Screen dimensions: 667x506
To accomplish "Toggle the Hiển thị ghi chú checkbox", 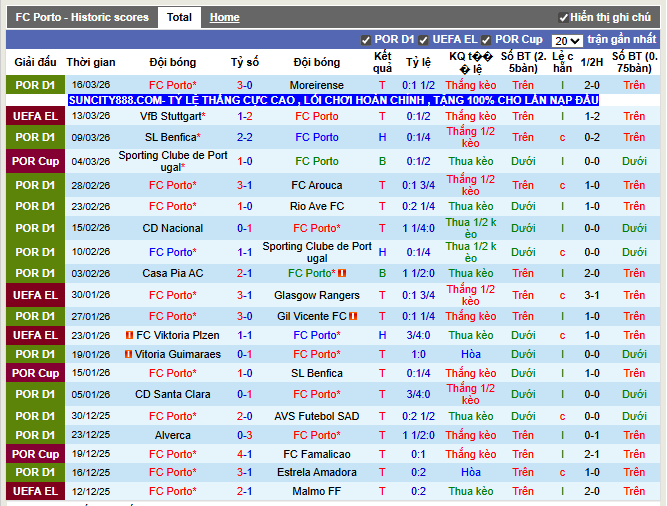I will pos(562,18).
